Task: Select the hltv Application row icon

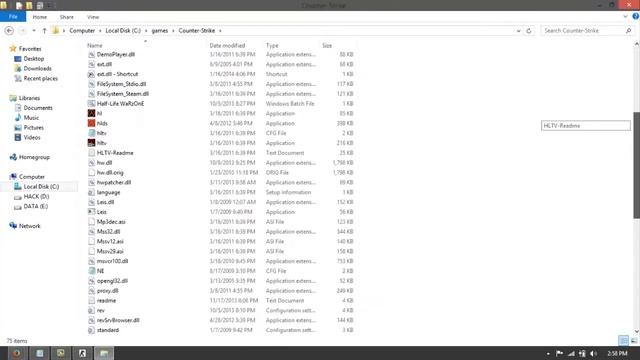Action: [91, 143]
